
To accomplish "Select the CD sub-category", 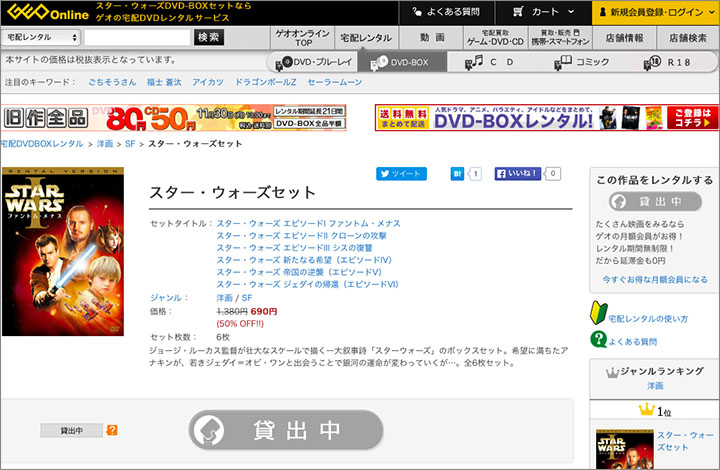I will pos(489,62).
